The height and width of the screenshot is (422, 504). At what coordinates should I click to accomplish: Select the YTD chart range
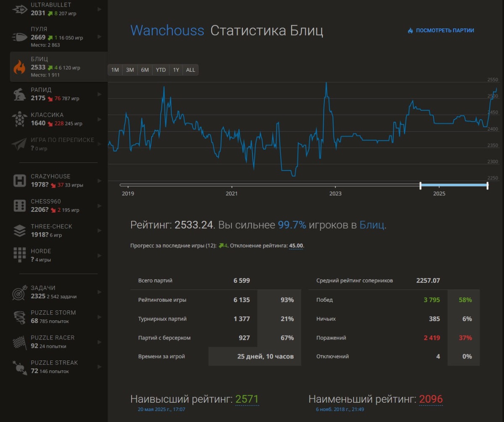tap(161, 70)
